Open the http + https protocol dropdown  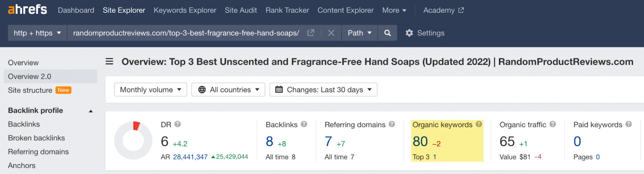(x=37, y=33)
